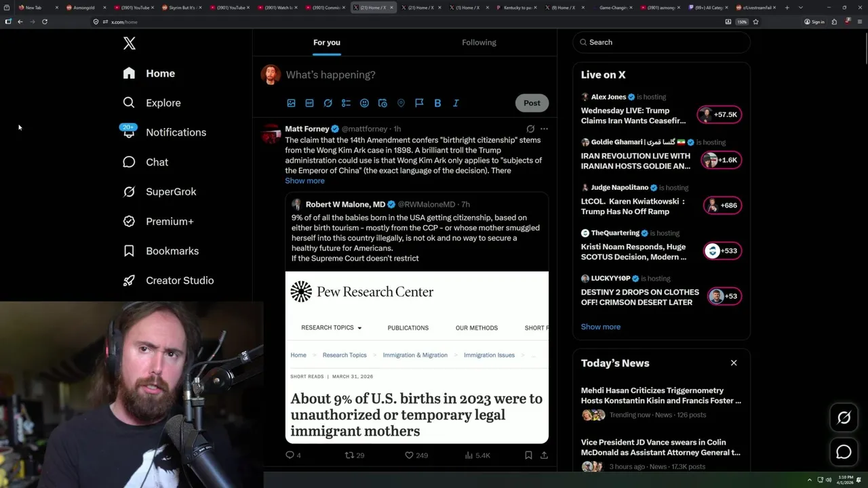Click the Search box on X
Screen dimensions: 868x488
coord(661,42)
